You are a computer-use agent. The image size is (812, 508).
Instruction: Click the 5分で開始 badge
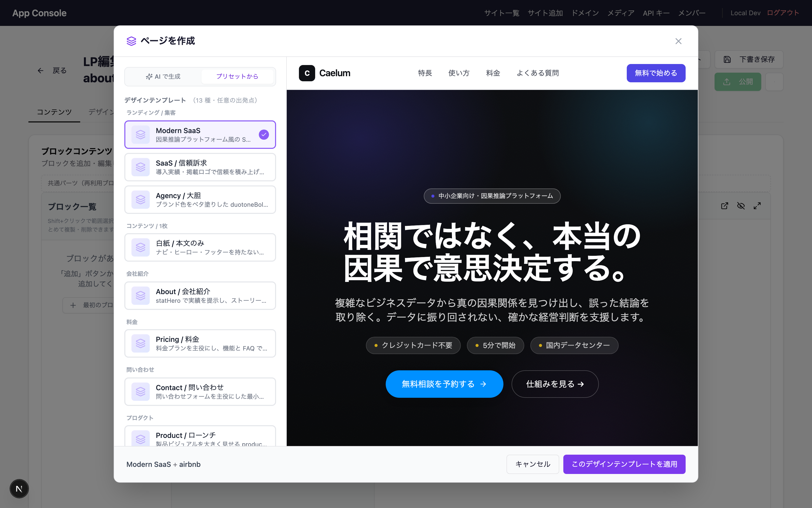495,345
